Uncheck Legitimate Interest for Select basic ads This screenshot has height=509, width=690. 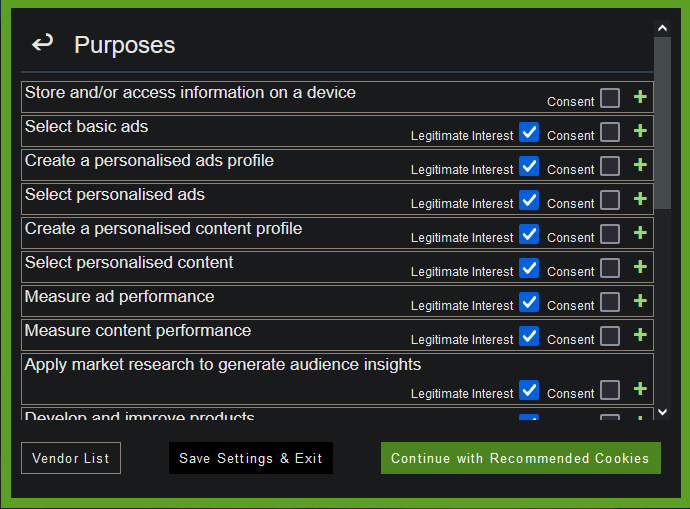click(x=529, y=132)
